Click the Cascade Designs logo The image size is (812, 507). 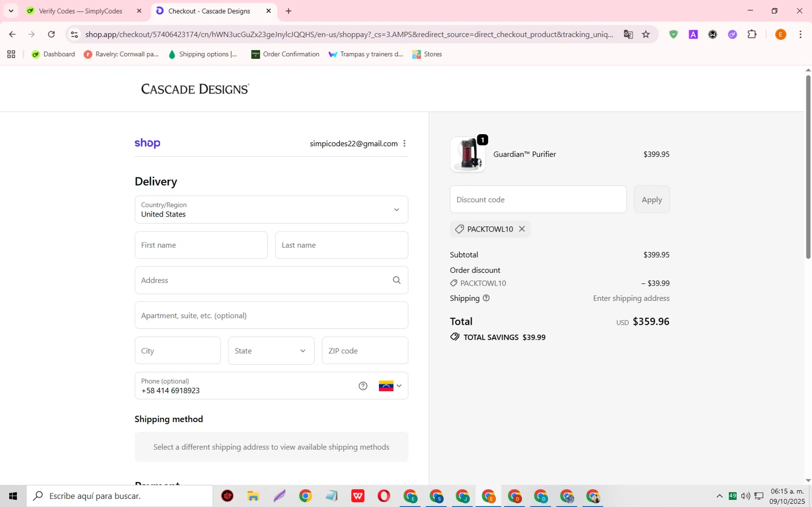pyautogui.click(x=195, y=89)
